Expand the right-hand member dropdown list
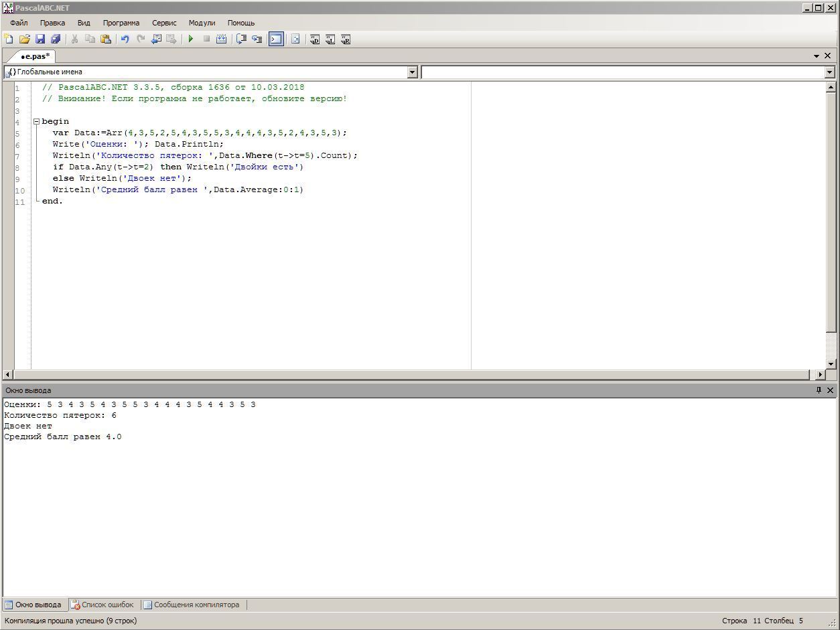 click(x=829, y=72)
